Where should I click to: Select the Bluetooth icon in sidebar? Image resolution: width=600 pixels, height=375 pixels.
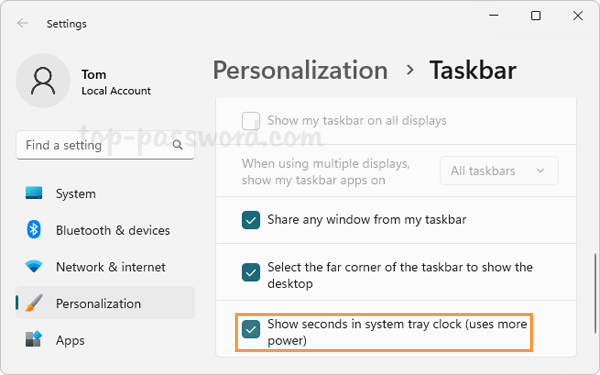(x=34, y=230)
